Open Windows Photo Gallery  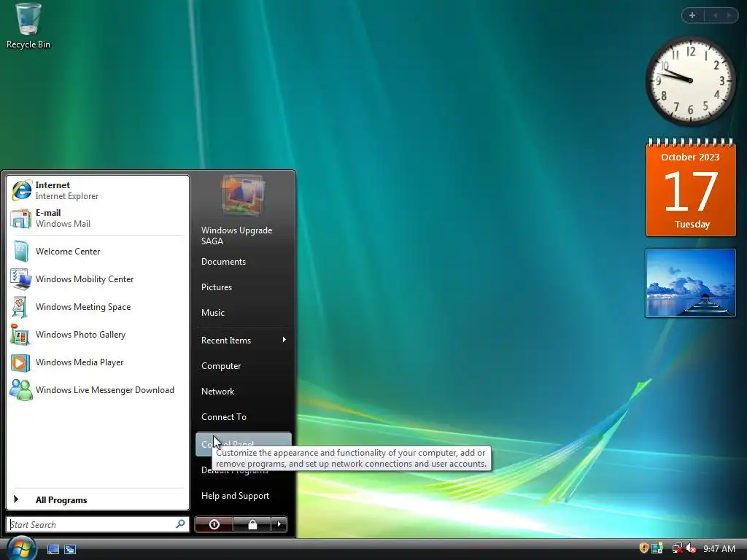98,334
